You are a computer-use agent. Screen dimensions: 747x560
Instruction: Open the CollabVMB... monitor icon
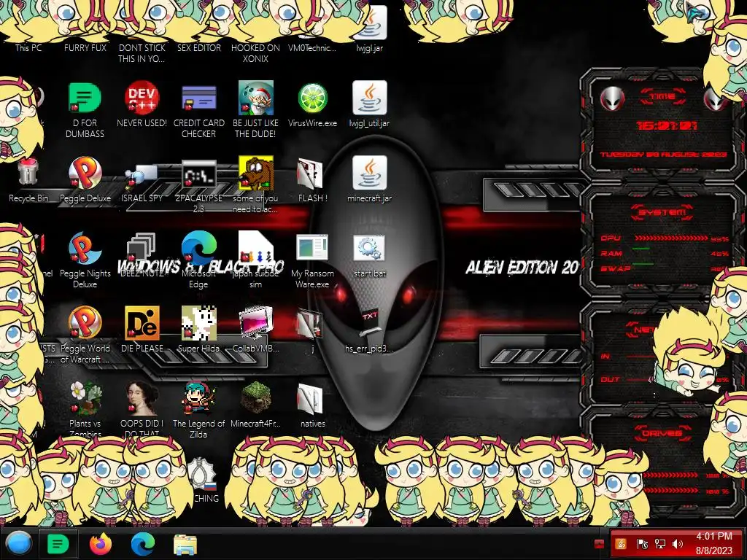(x=256, y=323)
